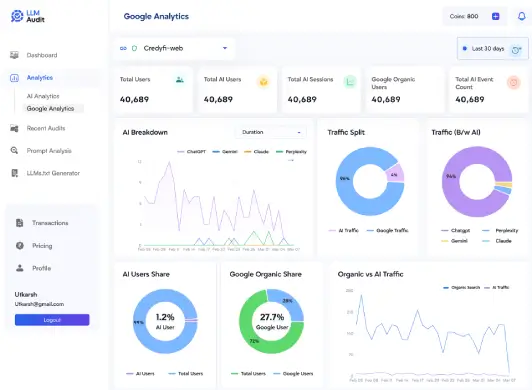This screenshot has height=390, width=532.
Task: Click the 4% AI slice in Traffic Split
Action: [x=395, y=174]
